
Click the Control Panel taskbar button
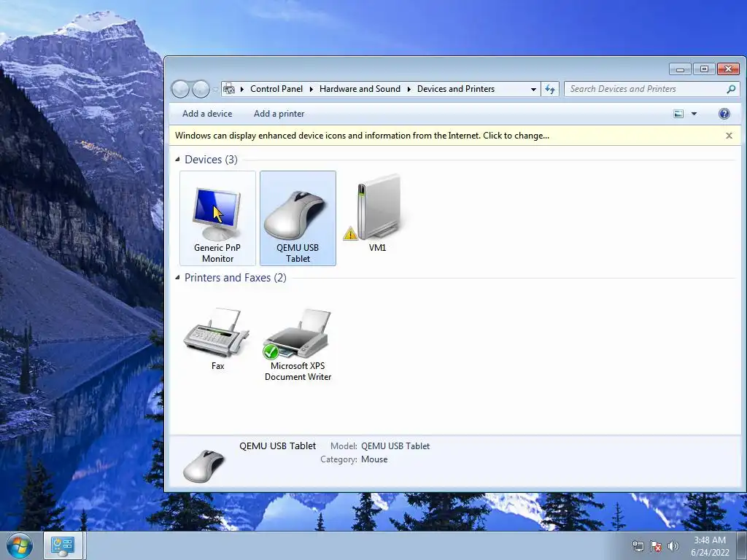[63, 545]
